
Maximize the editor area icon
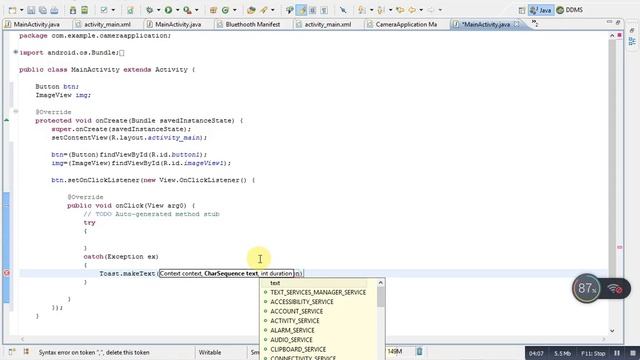(618, 22)
